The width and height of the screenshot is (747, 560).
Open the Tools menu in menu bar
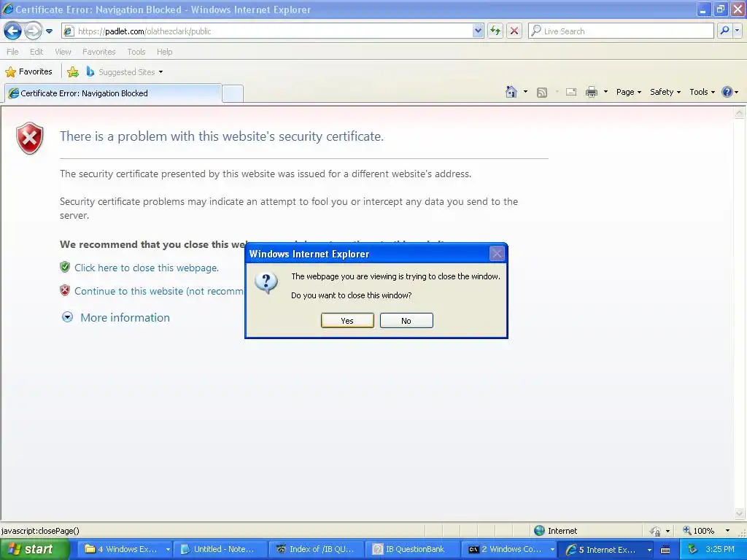click(x=136, y=52)
